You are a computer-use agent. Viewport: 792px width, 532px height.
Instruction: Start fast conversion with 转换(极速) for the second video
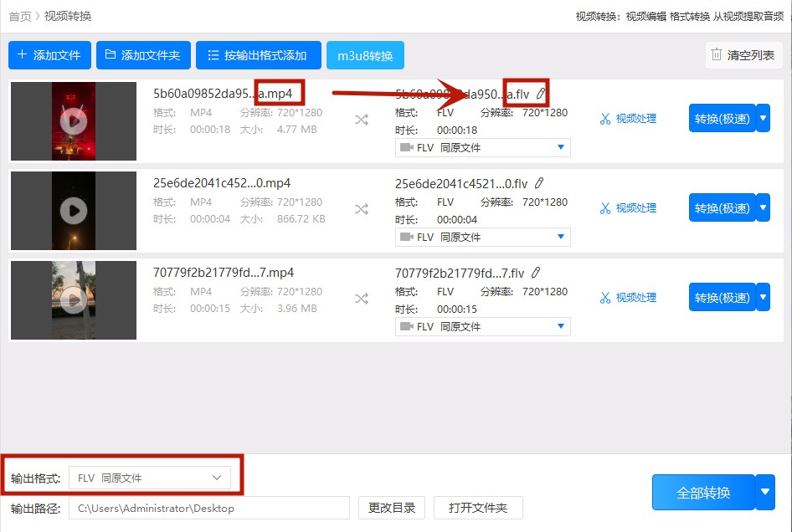click(x=722, y=207)
